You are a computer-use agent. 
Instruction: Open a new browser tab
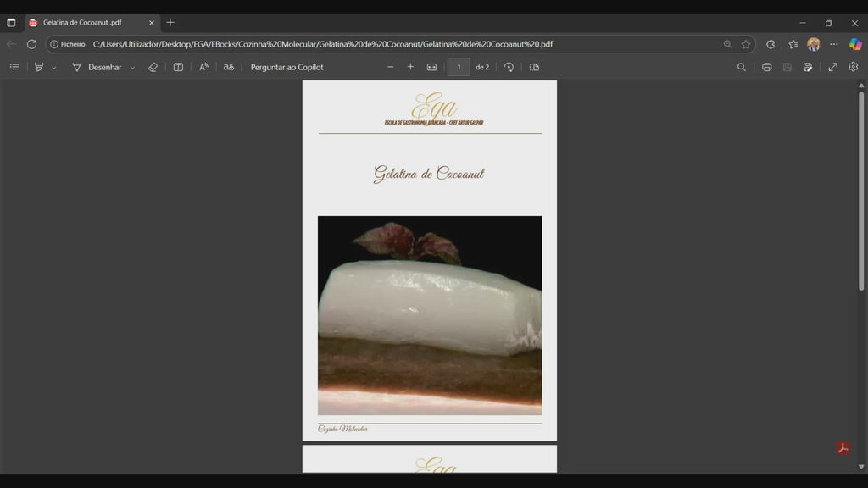click(170, 23)
